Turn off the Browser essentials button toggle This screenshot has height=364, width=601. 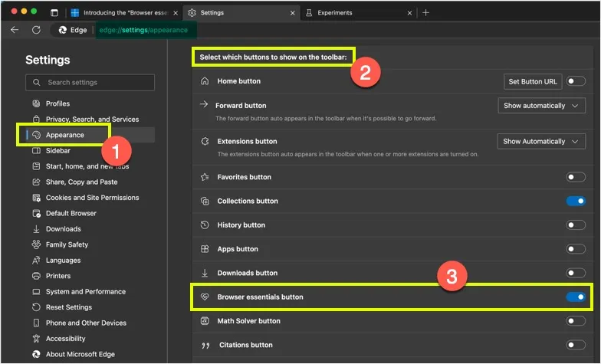[x=576, y=297]
